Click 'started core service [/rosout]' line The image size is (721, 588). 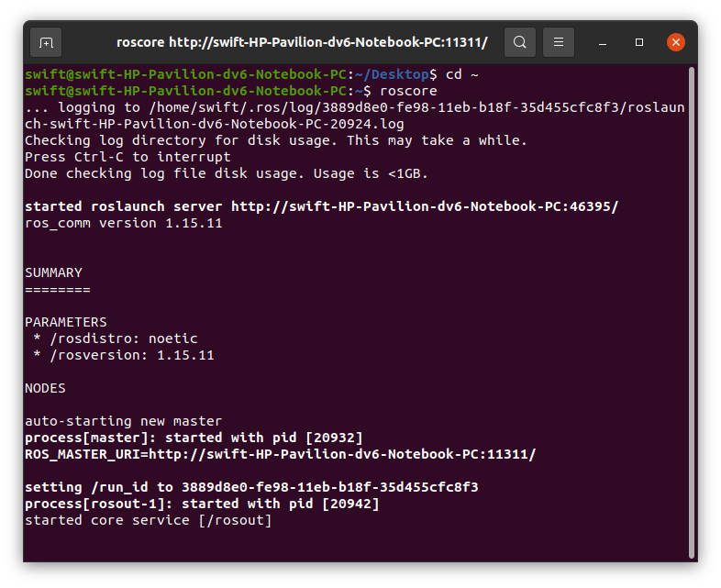click(x=148, y=520)
